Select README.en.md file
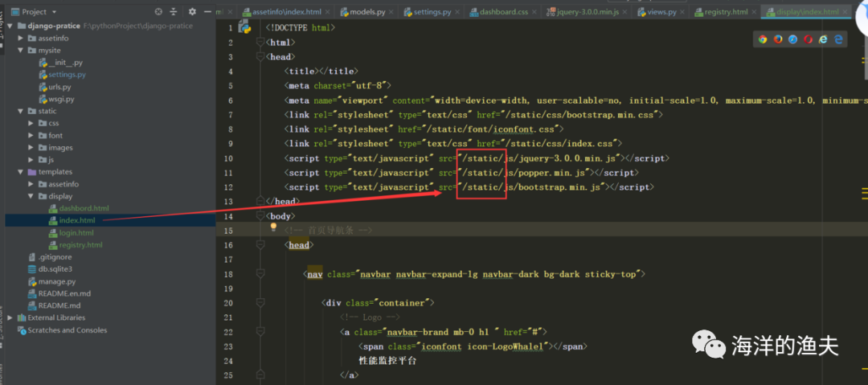 [64, 293]
